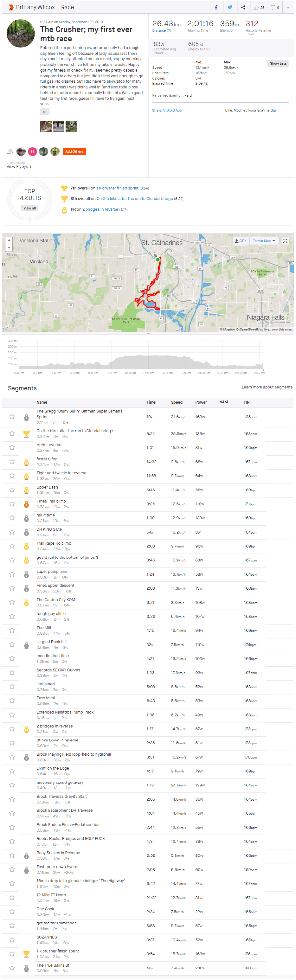Click medal icon on The True Salina St.
The image size is (296, 980).
pyautogui.click(x=26, y=968)
